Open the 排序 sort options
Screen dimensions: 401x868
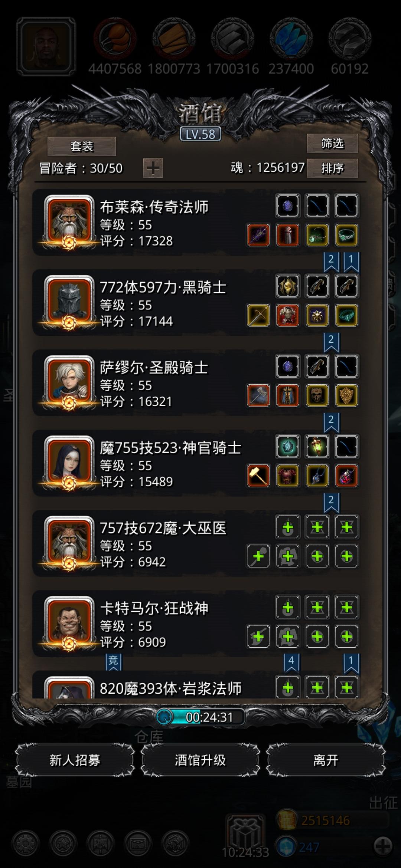332,168
